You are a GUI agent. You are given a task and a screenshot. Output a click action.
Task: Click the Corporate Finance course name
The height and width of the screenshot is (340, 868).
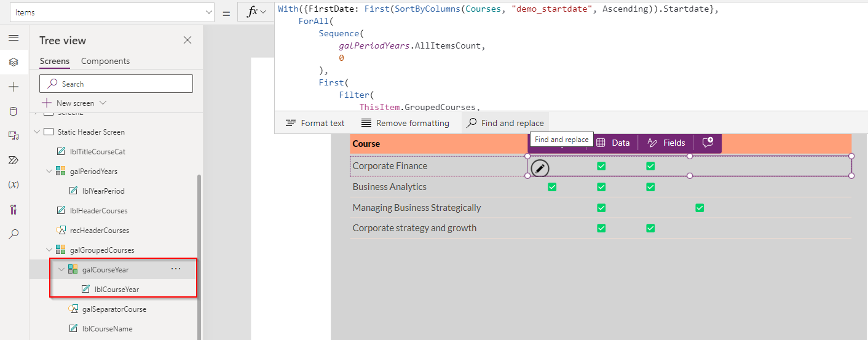(390, 166)
